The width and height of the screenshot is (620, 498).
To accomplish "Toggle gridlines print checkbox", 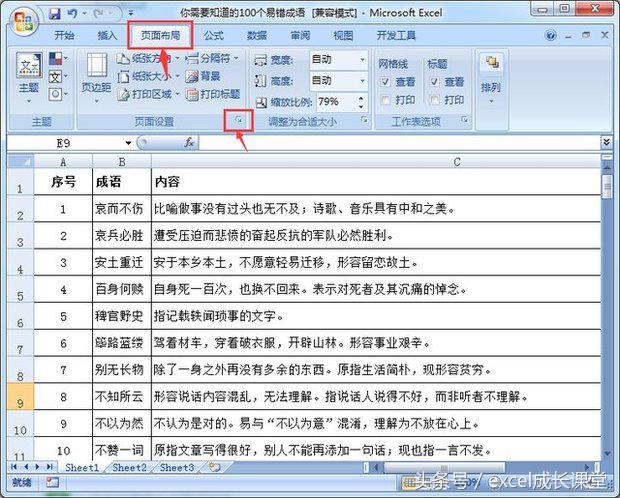I will coord(384,100).
